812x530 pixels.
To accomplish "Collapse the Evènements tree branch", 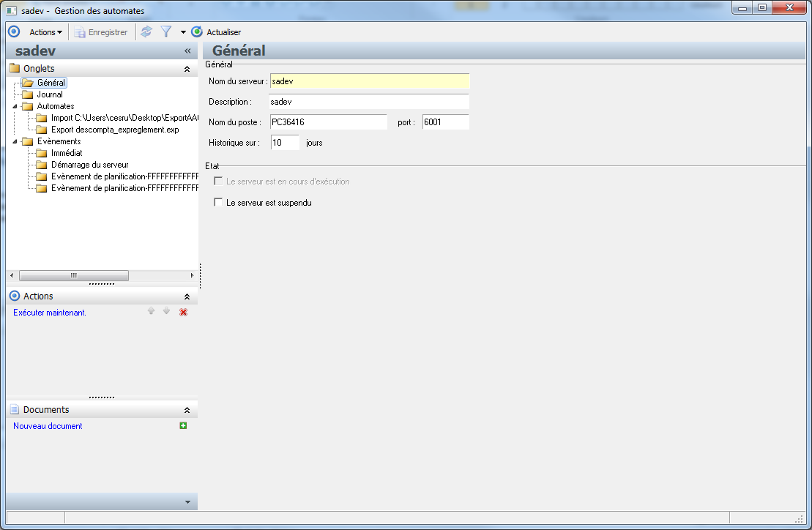I will coord(15,141).
